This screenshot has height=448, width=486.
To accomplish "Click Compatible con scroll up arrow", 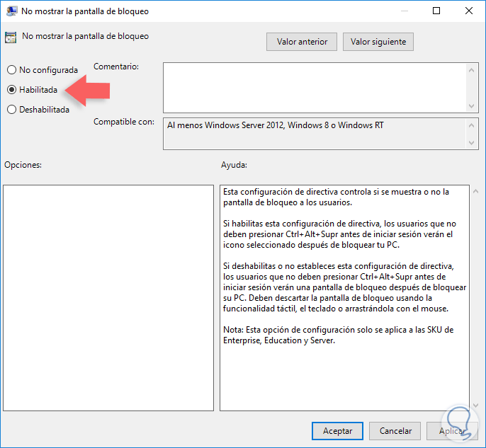I will (471, 125).
